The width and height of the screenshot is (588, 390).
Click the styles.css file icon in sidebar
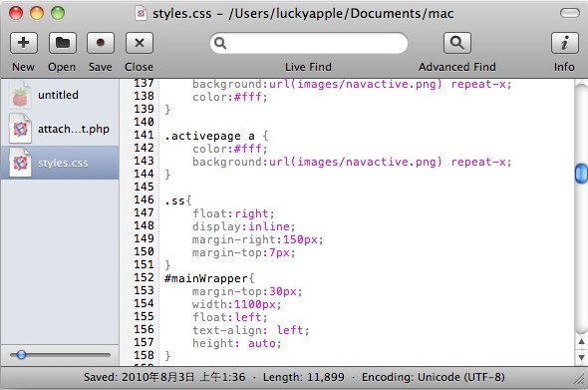pyautogui.click(x=20, y=163)
